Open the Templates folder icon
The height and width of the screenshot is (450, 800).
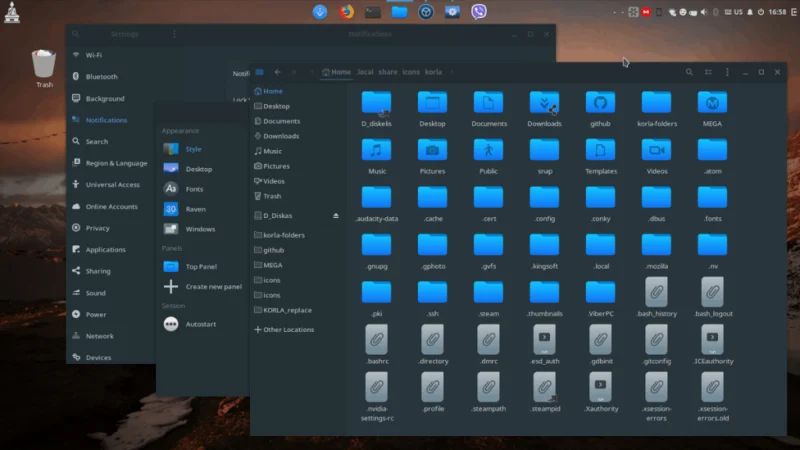point(600,150)
